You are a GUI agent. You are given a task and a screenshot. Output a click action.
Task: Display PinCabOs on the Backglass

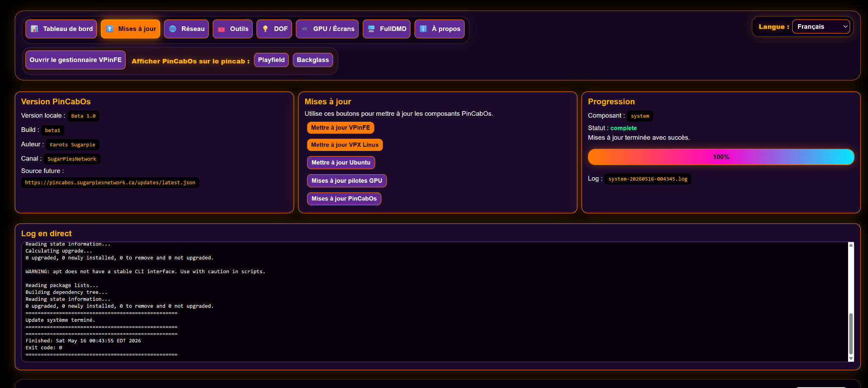pos(313,60)
